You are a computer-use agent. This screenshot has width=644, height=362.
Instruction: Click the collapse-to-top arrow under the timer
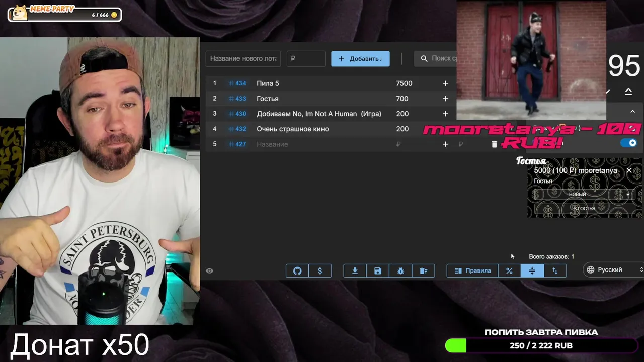coord(628,91)
